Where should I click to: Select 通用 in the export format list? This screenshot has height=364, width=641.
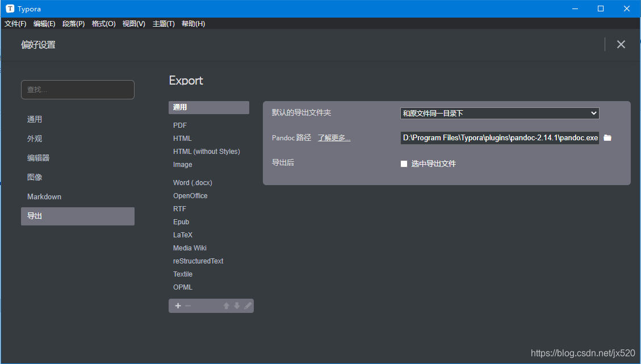coord(209,107)
